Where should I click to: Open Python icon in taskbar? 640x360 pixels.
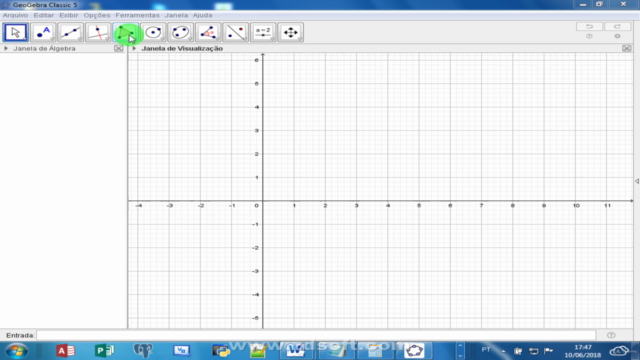pyautogui.click(x=221, y=351)
